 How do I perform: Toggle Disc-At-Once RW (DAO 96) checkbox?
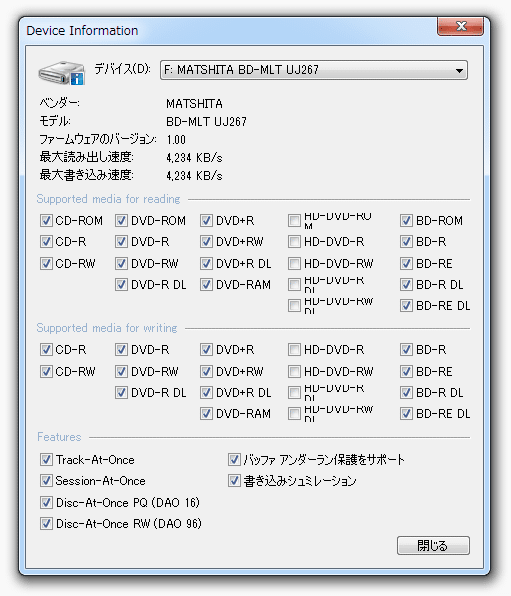click(x=46, y=523)
